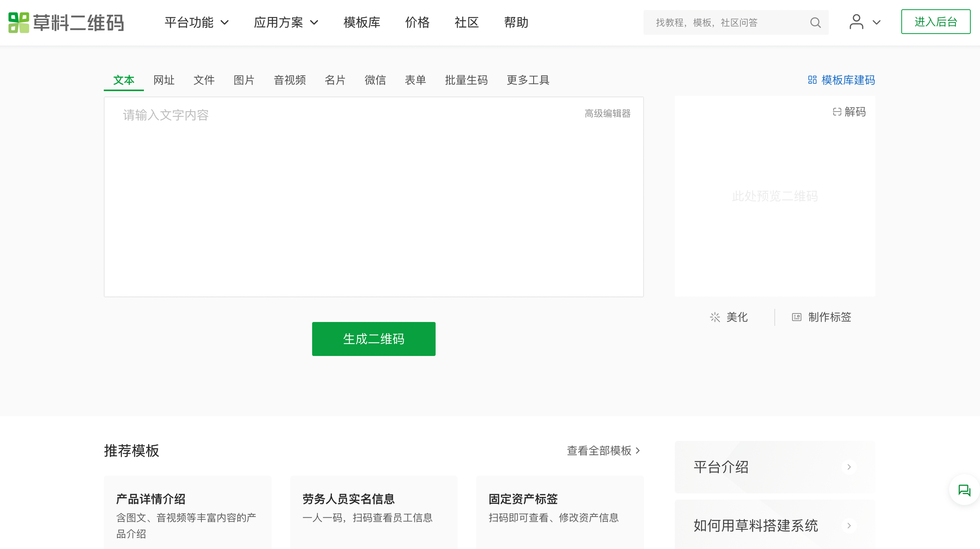Click the 制作标签 label icon

[x=796, y=317]
